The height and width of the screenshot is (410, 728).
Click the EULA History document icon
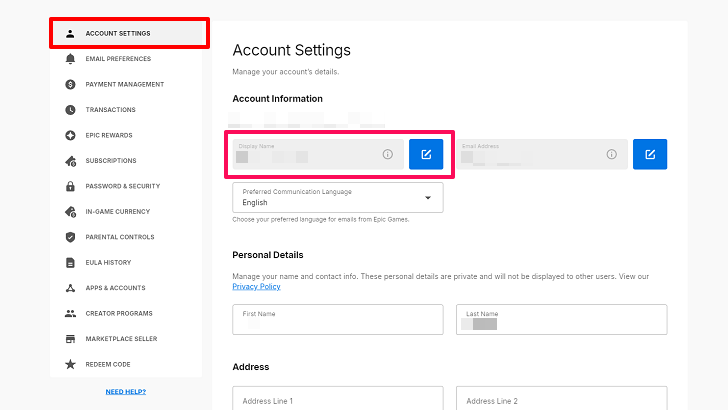point(70,262)
